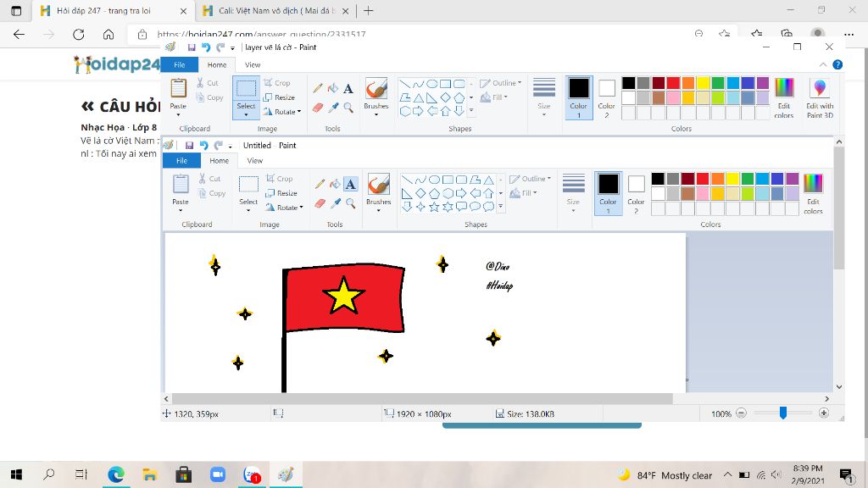Pick red swatch in Untitled Paint palette
The width and height of the screenshot is (868, 488).
703,179
